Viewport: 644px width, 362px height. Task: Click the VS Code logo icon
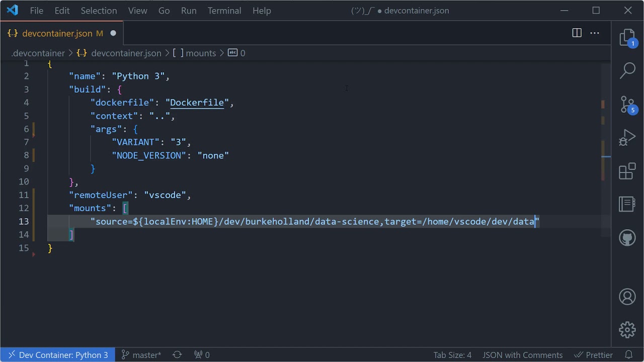pyautogui.click(x=12, y=10)
